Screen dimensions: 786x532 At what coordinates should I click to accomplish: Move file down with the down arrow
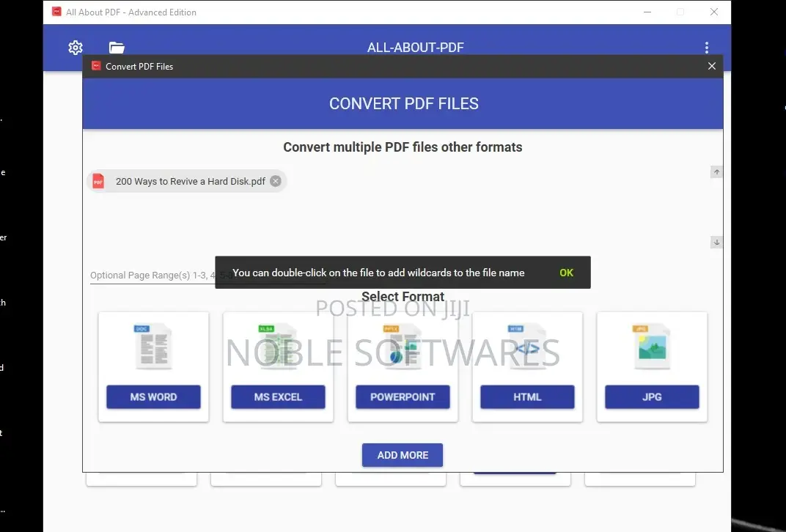pyautogui.click(x=717, y=243)
